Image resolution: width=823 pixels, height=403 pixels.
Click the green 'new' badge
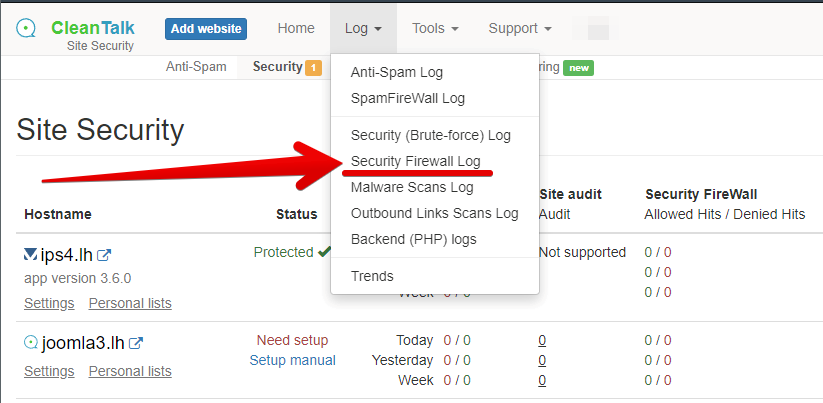[578, 68]
